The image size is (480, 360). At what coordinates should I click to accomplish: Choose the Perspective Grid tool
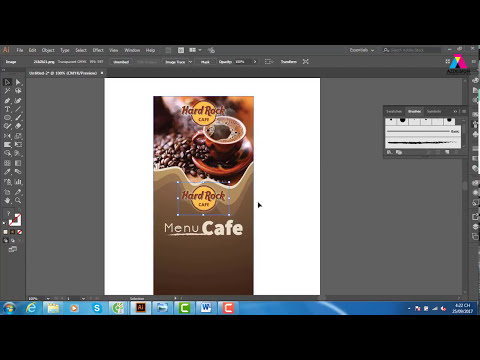[x=18, y=153]
